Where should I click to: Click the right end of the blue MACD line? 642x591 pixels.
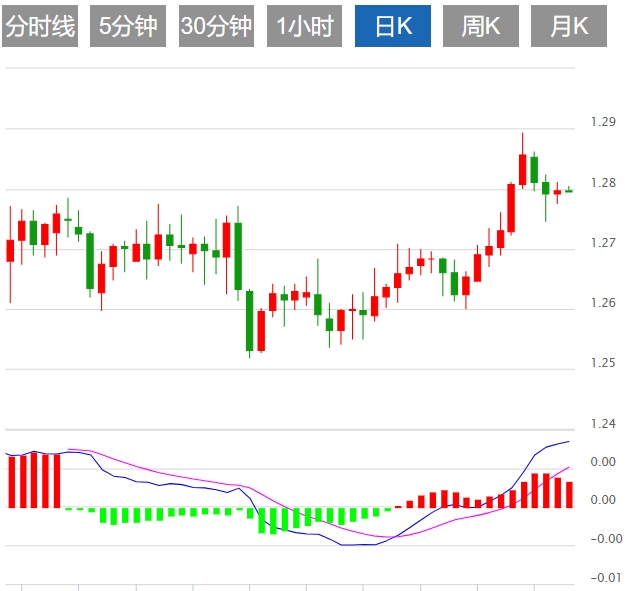[568, 441]
